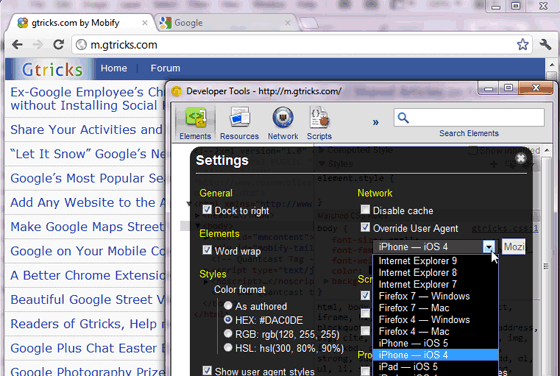The height and width of the screenshot is (376, 560).
Task: Choose Internet Explorer 7 user agent
Action: tap(435, 285)
